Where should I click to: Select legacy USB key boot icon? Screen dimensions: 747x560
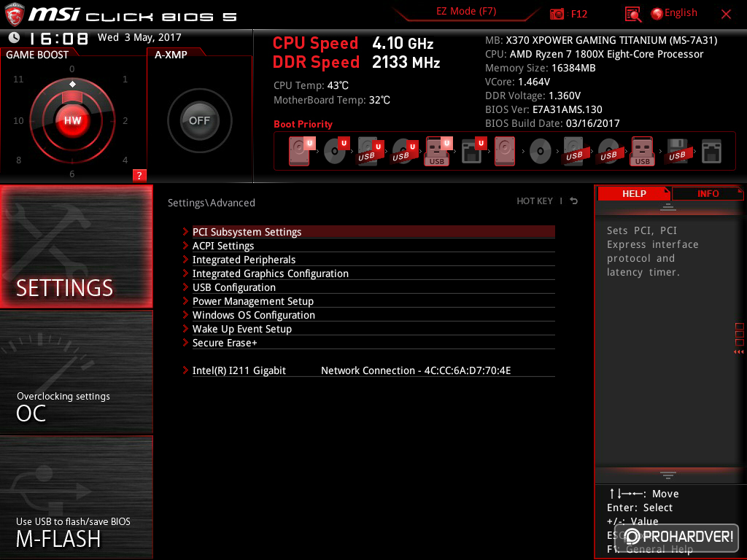coord(642,152)
